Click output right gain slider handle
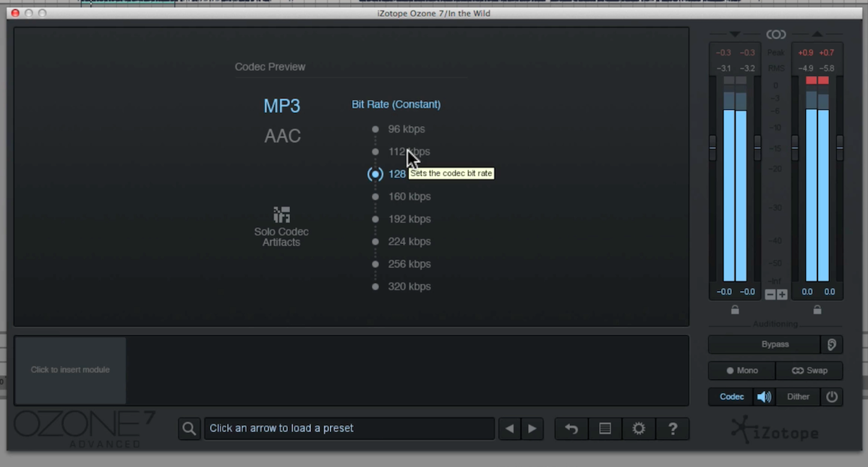The image size is (868, 467). 840,148
